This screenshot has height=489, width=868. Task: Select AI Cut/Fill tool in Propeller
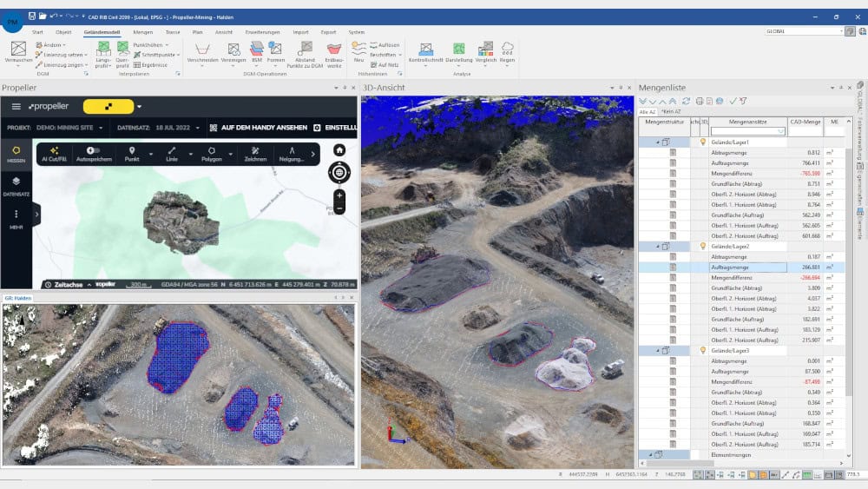pyautogui.click(x=54, y=154)
